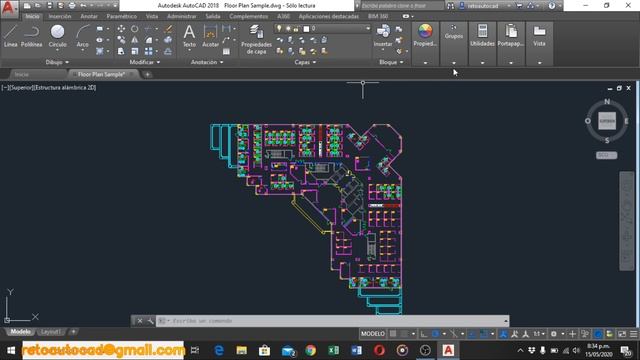The width and height of the screenshot is (640, 360).
Task: Switch to the Inicio ribbon tab
Action: click(32, 16)
